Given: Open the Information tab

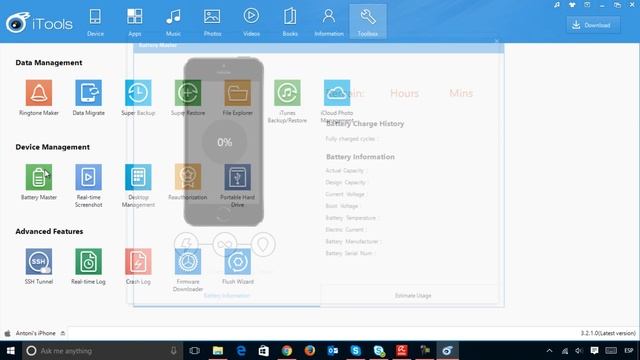Looking at the screenshot, I should (329, 22).
